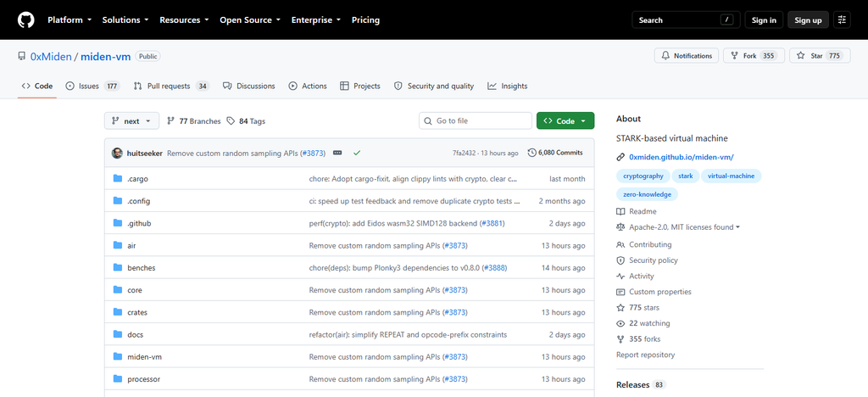Viewport: 868px width, 397px height.
Task: Click the stark topic tag
Action: pyautogui.click(x=685, y=176)
